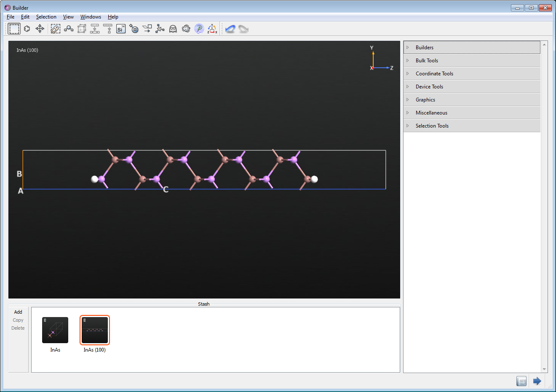Click the tools panel scrollbar down arrow
This screenshot has width=556, height=392.
pos(544,369)
